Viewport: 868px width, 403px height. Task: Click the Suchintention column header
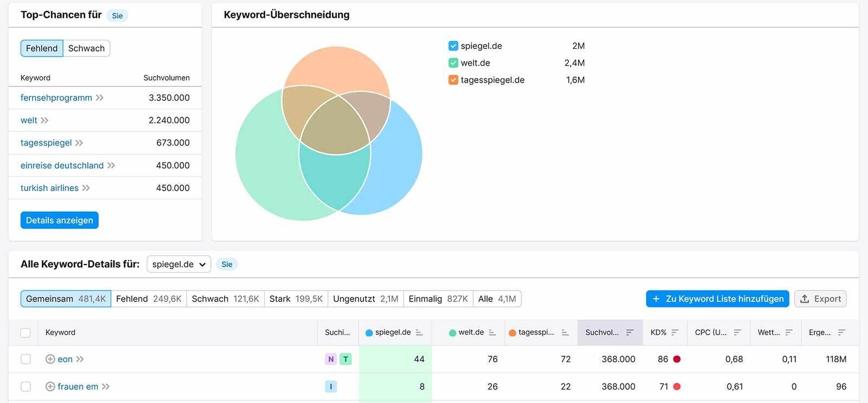point(337,332)
